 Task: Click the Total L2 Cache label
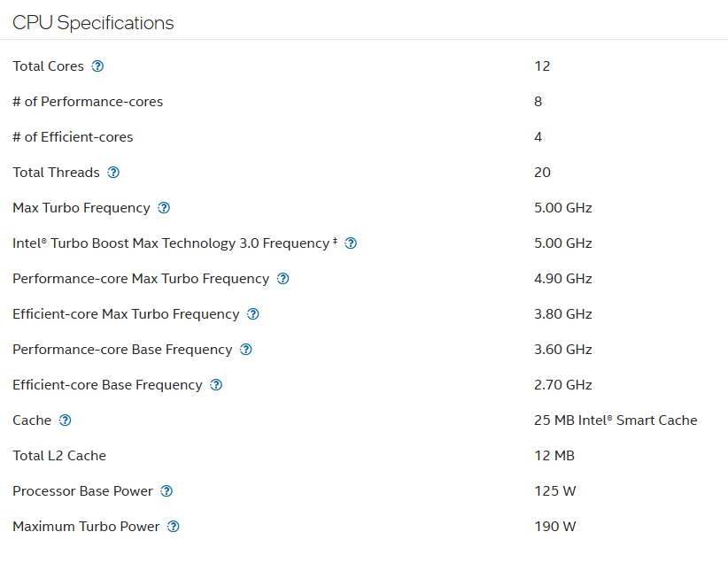pos(59,456)
